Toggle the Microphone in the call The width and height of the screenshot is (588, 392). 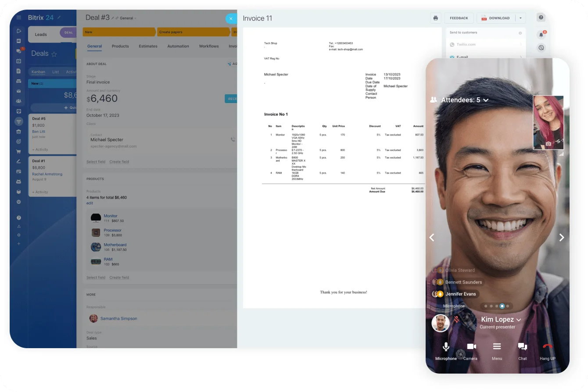446,347
